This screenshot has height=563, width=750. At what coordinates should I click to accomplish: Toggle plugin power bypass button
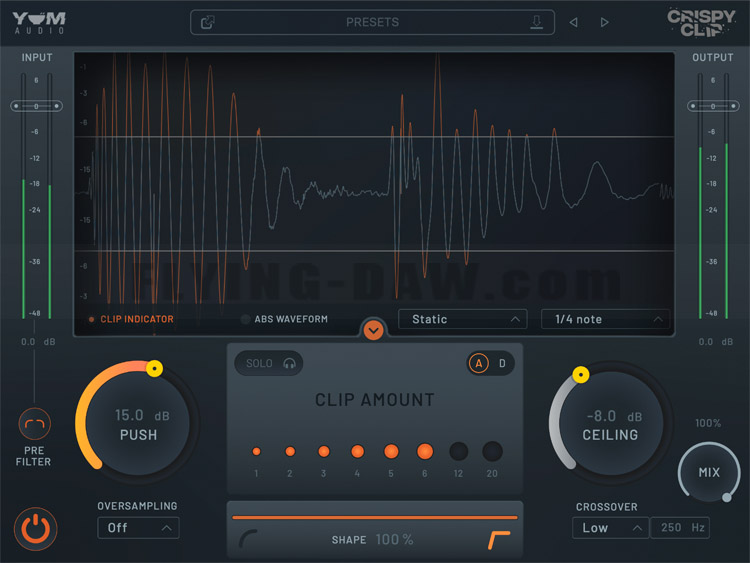tap(35, 529)
